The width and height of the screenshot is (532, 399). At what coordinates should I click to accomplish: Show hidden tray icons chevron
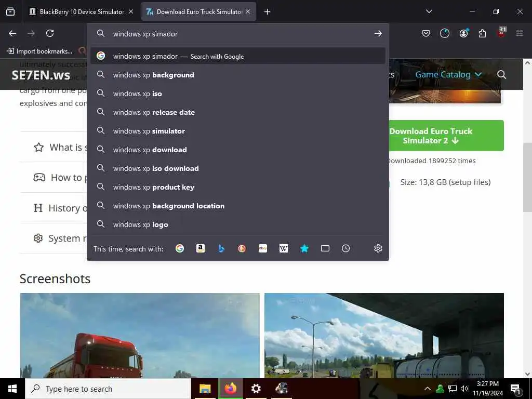click(x=428, y=389)
